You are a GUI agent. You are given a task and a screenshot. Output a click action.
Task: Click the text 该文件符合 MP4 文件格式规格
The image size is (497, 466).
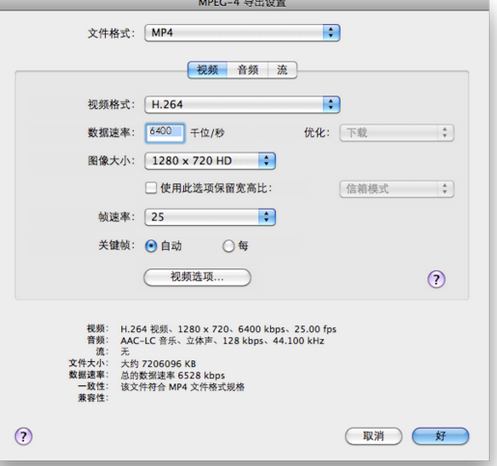pyautogui.click(x=183, y=387)
